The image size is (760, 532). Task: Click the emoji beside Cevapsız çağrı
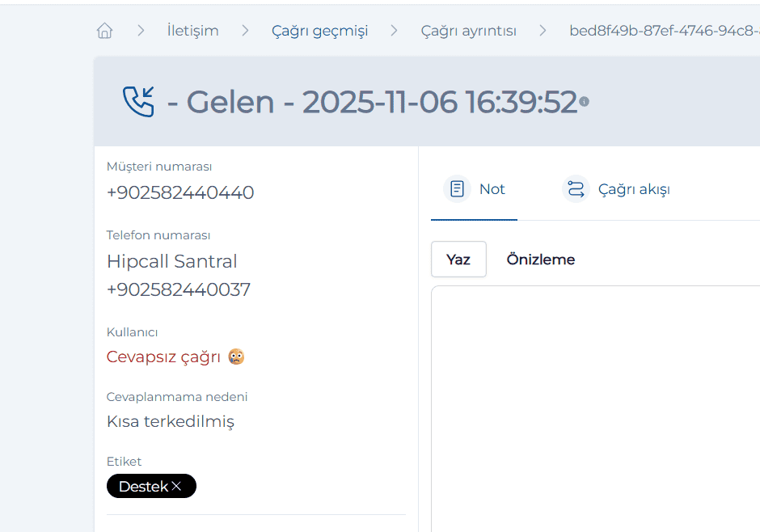[236, 357]
